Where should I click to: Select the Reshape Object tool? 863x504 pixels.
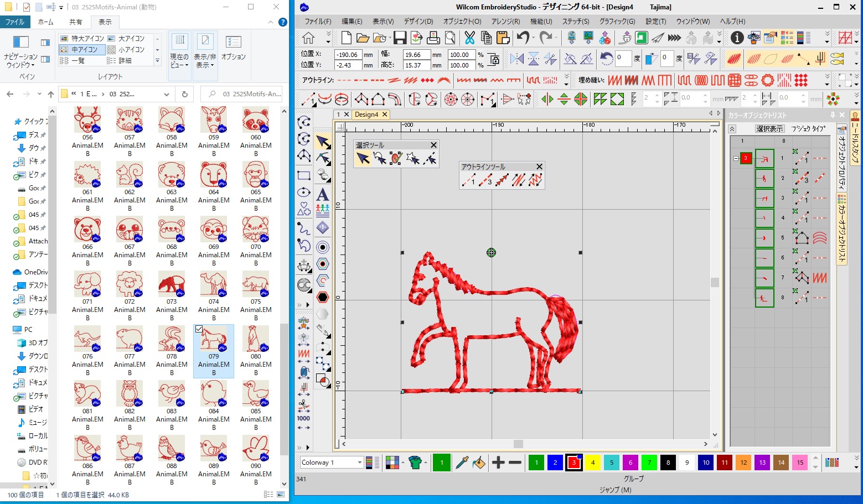click(323, 159)
